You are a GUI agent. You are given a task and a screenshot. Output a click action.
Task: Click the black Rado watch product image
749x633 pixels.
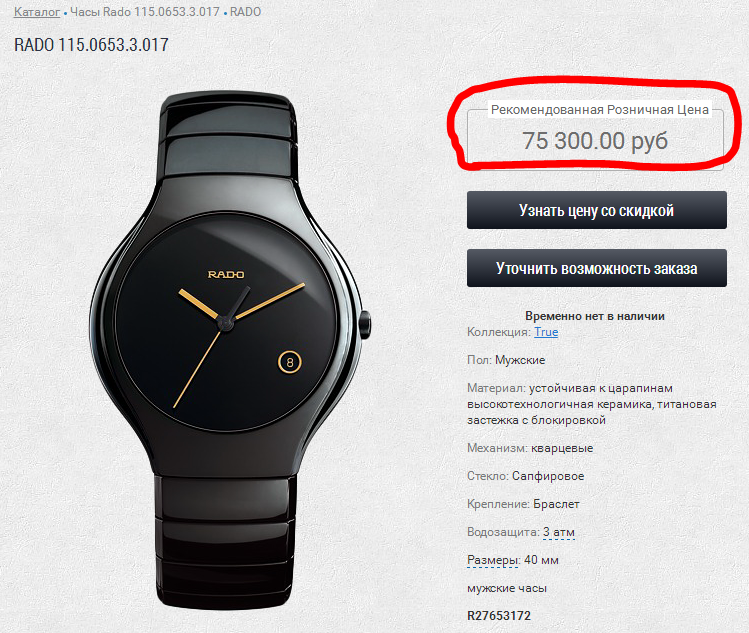229,351
